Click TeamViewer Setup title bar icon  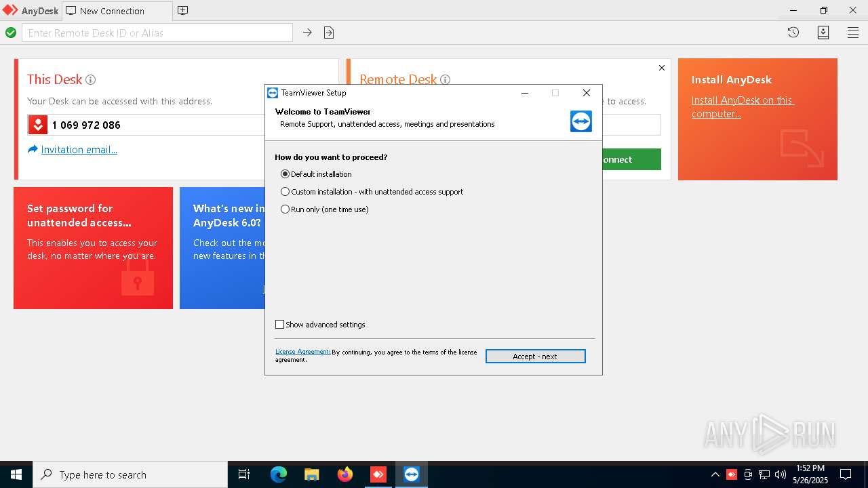(x=273, y=93)
